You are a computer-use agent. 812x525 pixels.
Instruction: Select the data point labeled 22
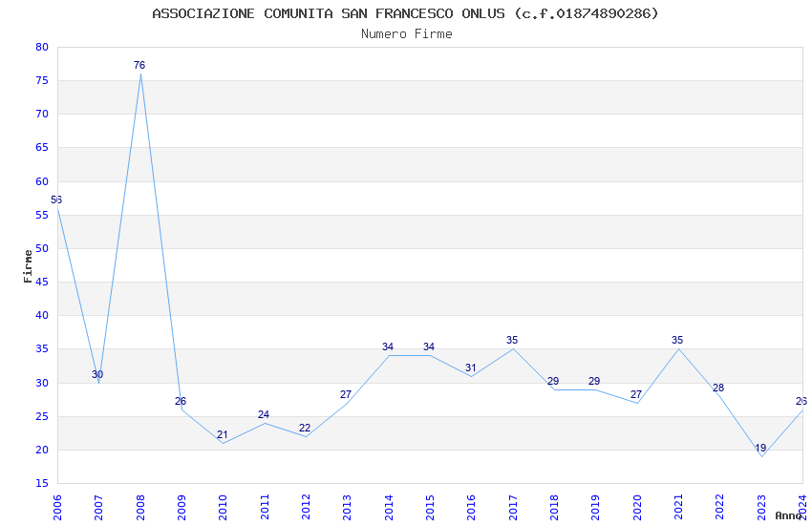click(306, 436)
